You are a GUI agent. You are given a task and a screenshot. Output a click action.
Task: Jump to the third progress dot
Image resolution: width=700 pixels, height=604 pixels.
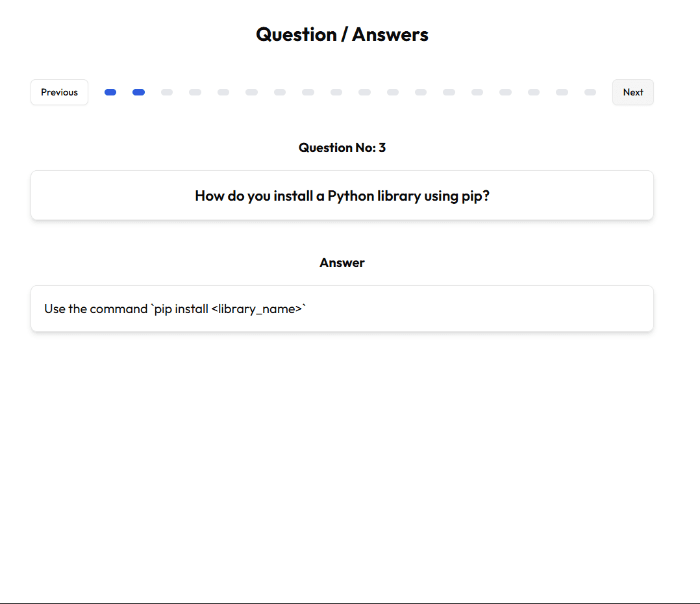[x=167, y=92]
